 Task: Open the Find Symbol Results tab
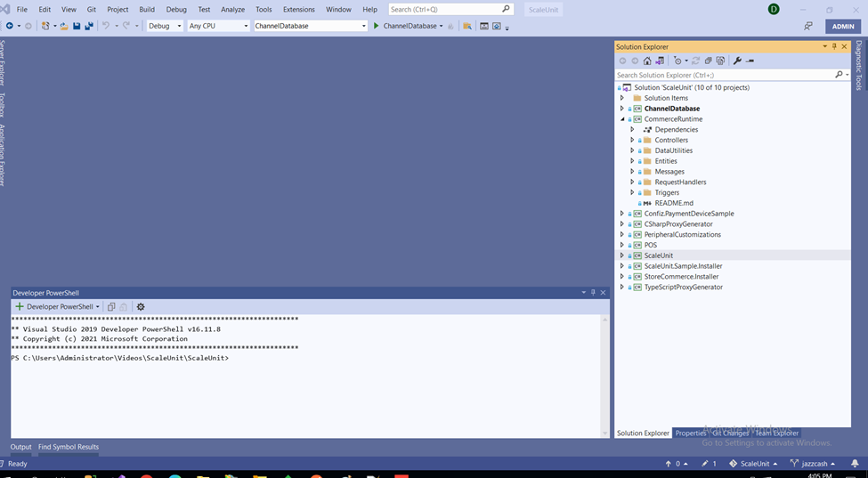click(69, 447)
